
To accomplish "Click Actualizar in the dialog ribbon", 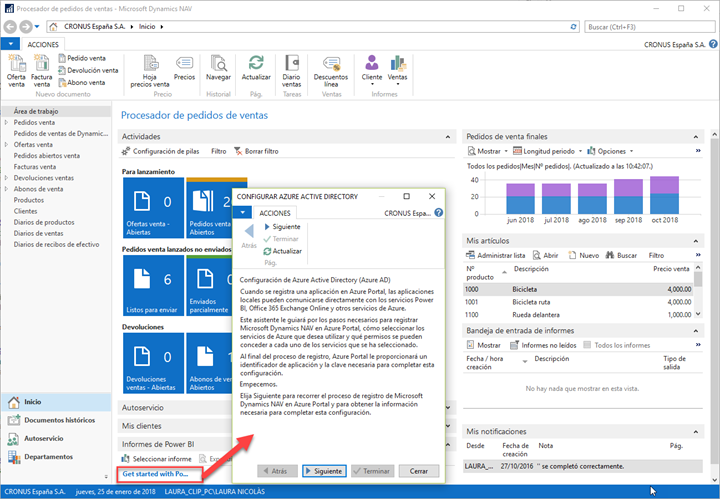I will click(x=282, y=251).
